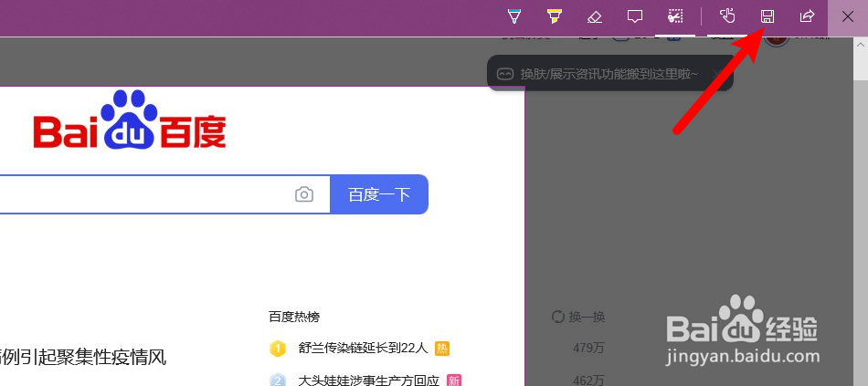Click the 新 tag badge
Screen dimensions: 868x386
click(454, 381)
